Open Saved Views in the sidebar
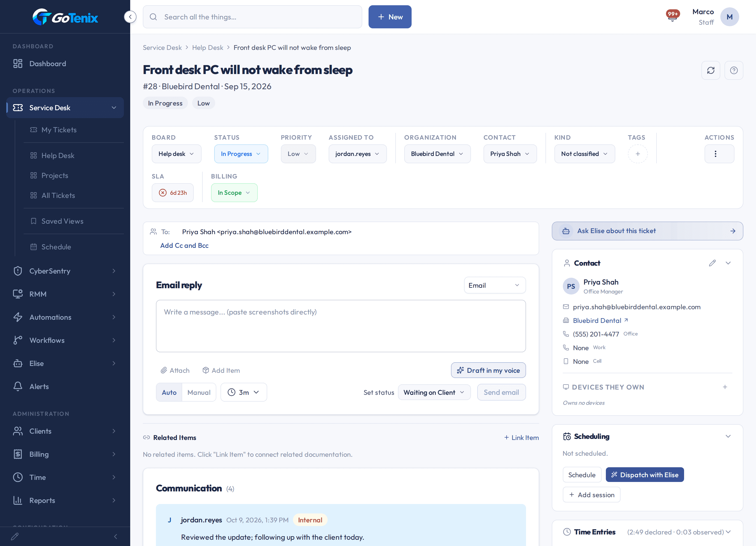This screenshot has width=756, height=546. tap(74, 221)
